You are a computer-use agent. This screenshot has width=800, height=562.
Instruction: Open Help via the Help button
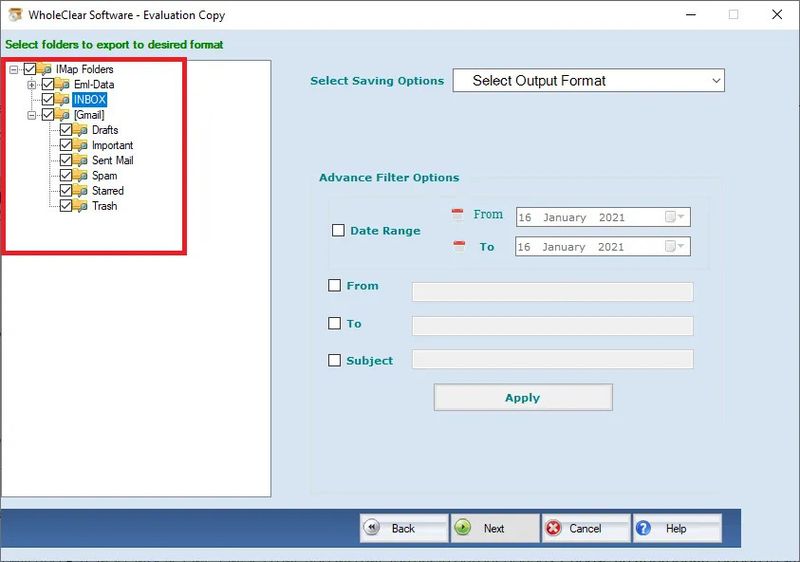(678, 528)
